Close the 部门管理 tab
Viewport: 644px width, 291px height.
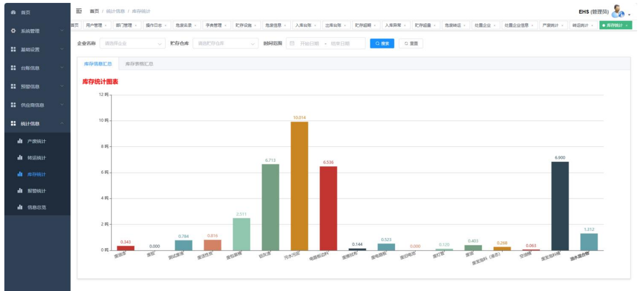tap(135, 25)
